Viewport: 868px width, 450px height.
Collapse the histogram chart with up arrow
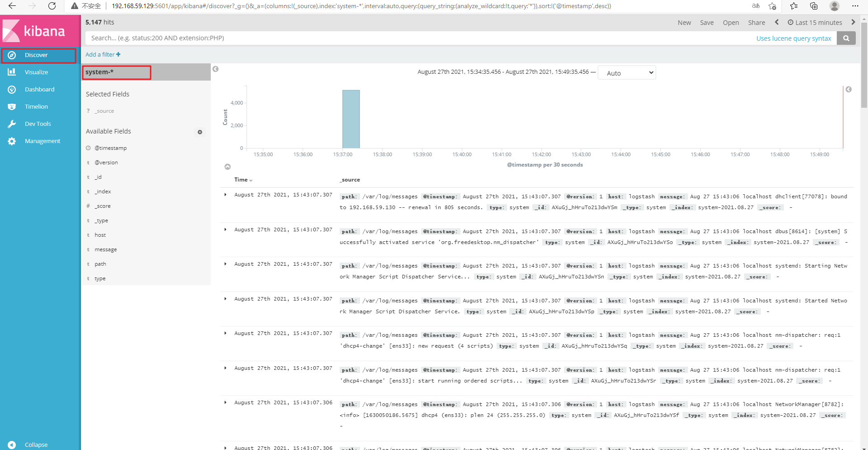click(x=228, y=167)
